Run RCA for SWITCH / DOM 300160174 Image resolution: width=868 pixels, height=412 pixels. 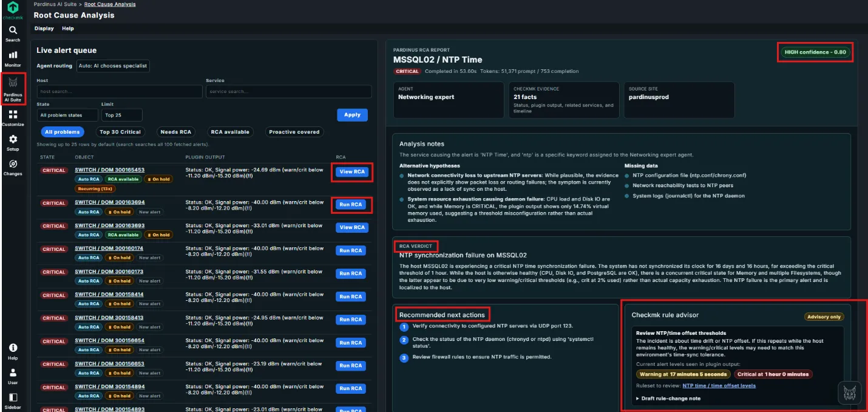pyautogui.click(x=351, y=250)
